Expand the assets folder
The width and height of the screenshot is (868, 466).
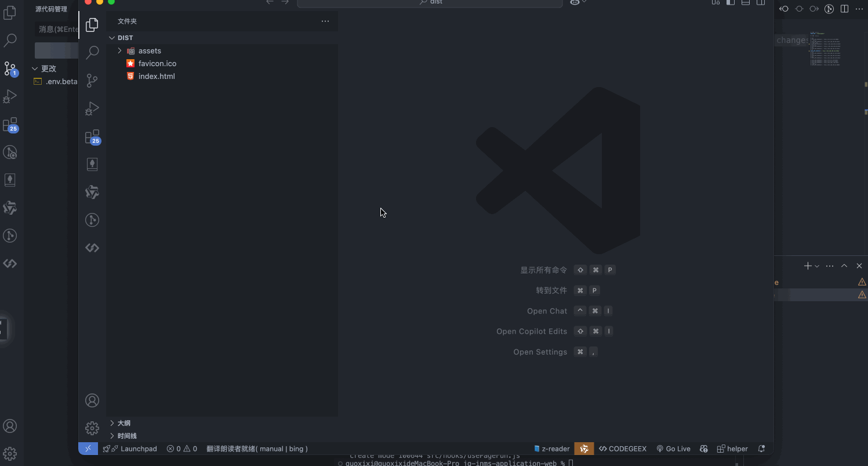(x=222, y=51)
